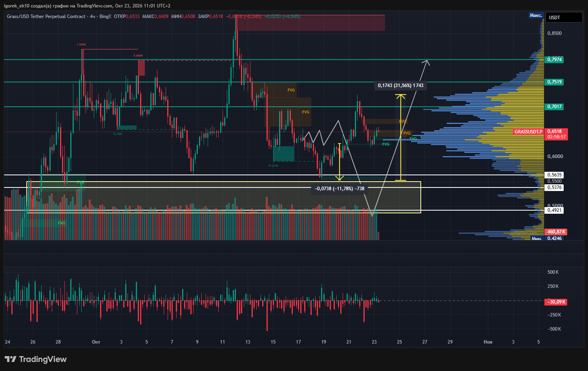
Task: Click the Окт month marker on time axis
Action: tap(96, 342)
